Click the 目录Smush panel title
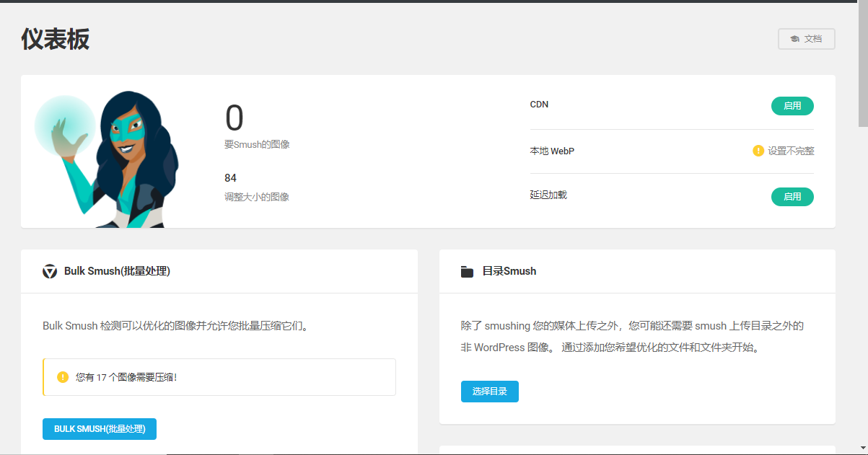868x455 pixels. [x=509, y=271]
